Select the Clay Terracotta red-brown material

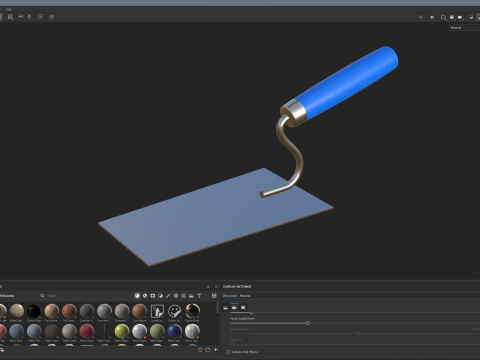pos(69,311)
